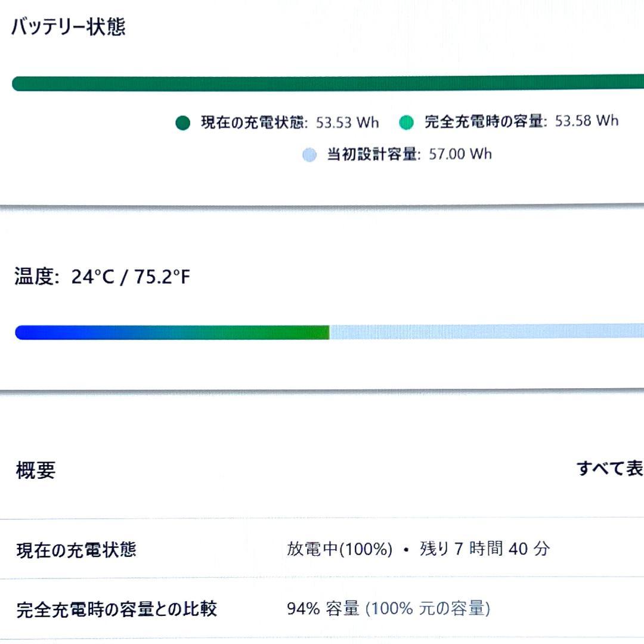Click the 概要 section heading
Viewport: 644px width, 644px height.
point(36,470)
